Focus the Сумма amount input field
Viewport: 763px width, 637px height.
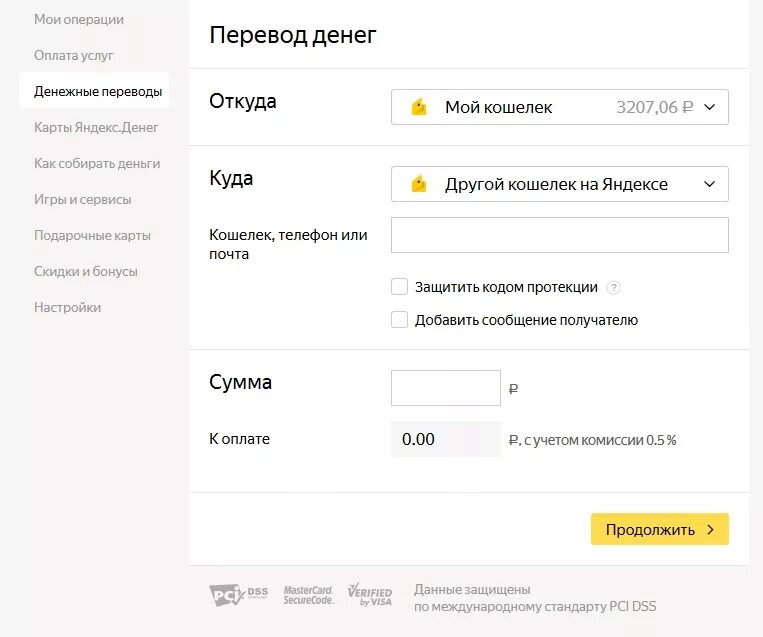[446, 388]
